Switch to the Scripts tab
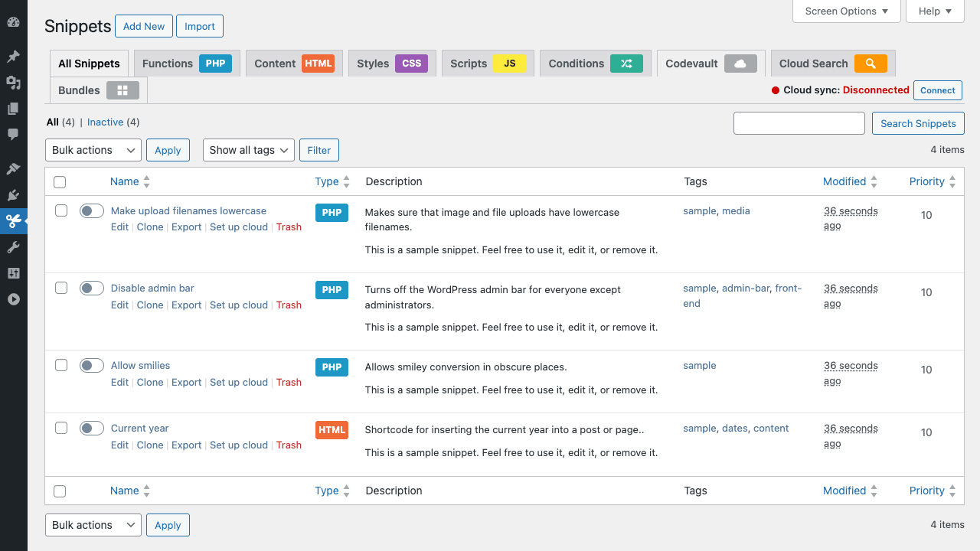This screenshot has width=980, height=551. (x=488, y=64)
